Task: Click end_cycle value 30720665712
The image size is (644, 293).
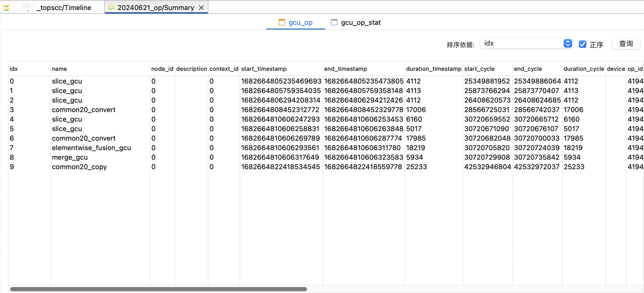Action: coord(536,119)
